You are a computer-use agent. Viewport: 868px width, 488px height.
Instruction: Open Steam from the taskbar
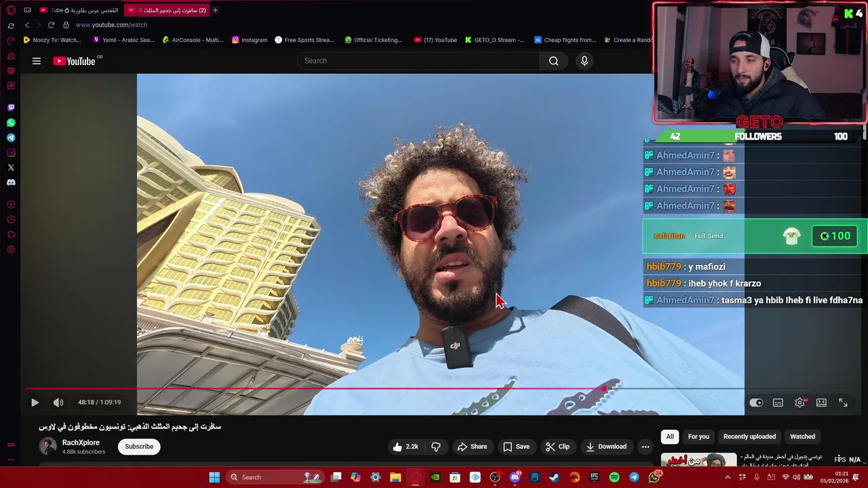point(555,477)
